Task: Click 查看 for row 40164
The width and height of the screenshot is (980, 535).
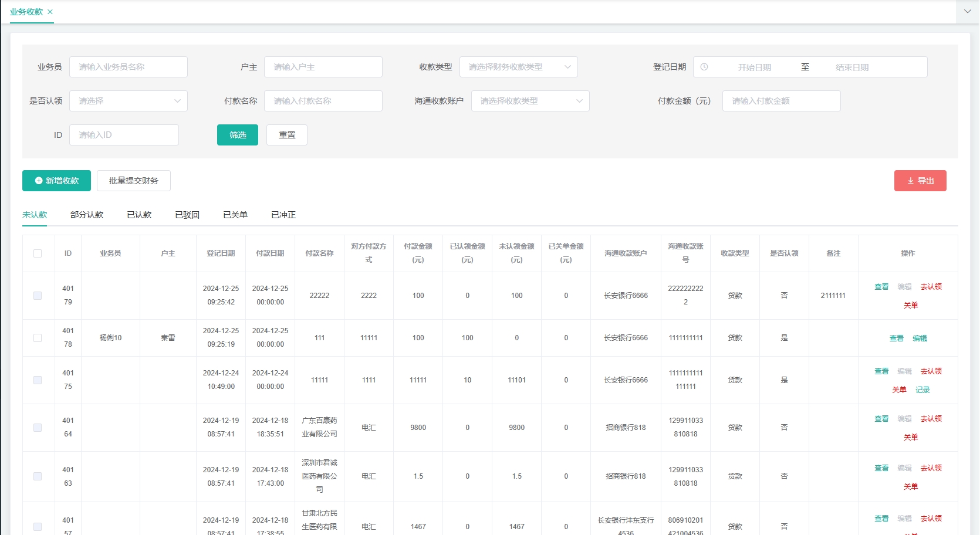Action: 881,419
